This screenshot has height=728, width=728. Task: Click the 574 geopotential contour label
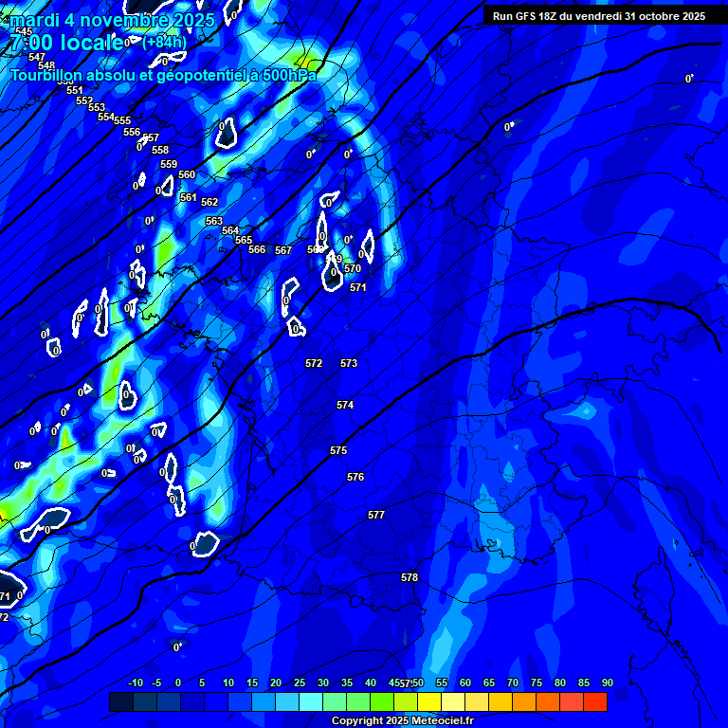click(345, 405)
